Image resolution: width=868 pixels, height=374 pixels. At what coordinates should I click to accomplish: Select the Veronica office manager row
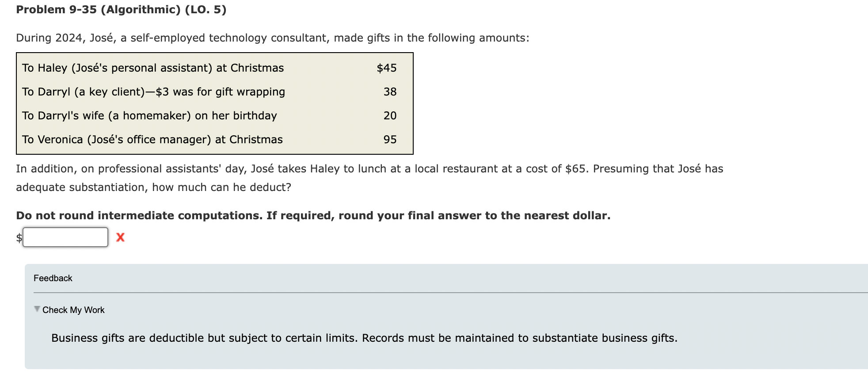[x=152, y=139]
